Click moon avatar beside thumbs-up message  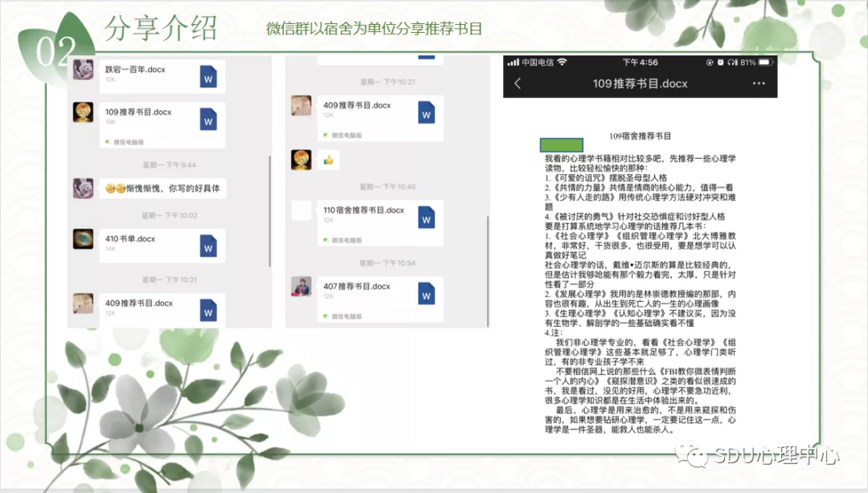pyautogui.click(x=301, y=160)
